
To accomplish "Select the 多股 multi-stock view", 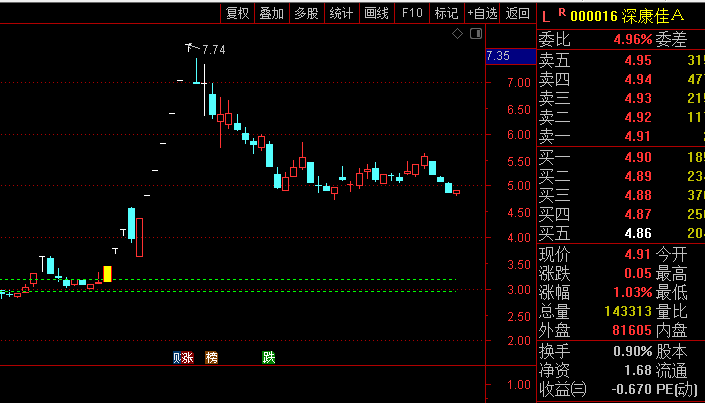I will tap(306, 13).
